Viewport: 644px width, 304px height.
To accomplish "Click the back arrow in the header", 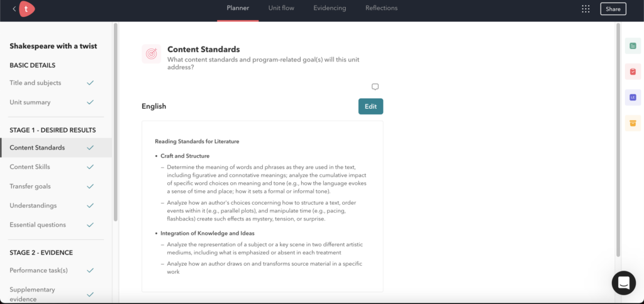I will click(x=14, y=9).
